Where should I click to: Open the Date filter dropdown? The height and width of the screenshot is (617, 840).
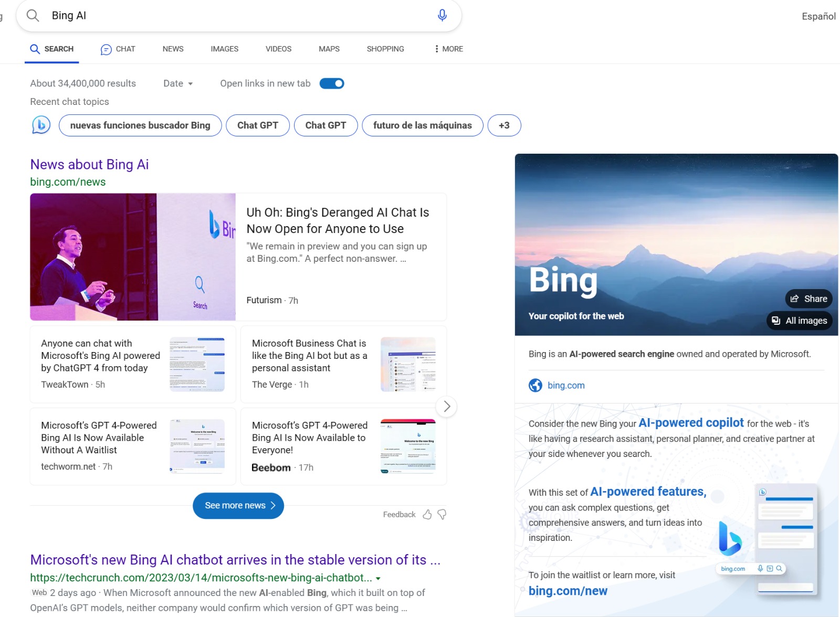[178, 83]
